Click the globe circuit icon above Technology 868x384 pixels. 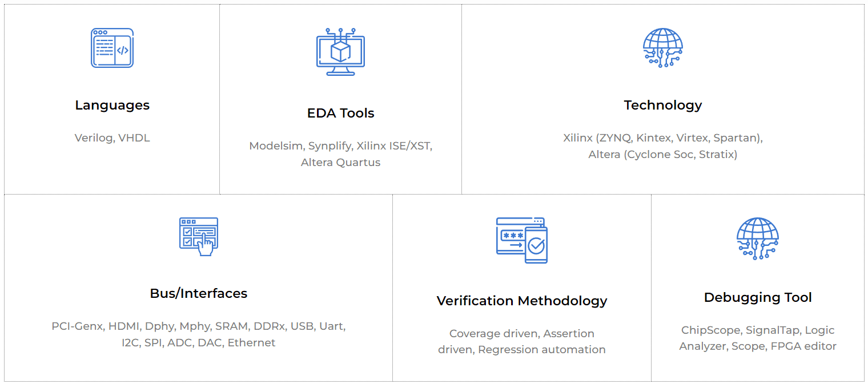[x=662, y=48]
